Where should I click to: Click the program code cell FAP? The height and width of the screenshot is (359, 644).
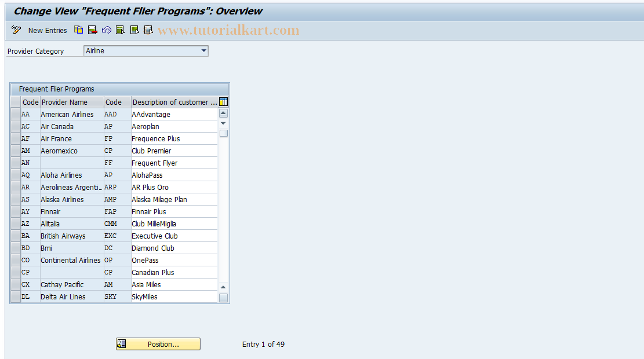(x=118, y=211)
